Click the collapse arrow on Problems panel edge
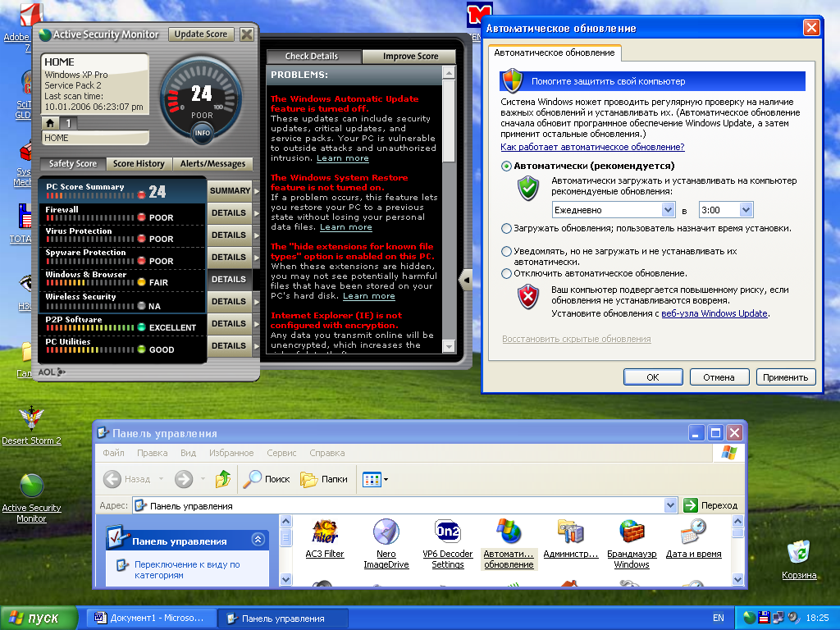The image size is (840, 630). [x=466, y=280]
